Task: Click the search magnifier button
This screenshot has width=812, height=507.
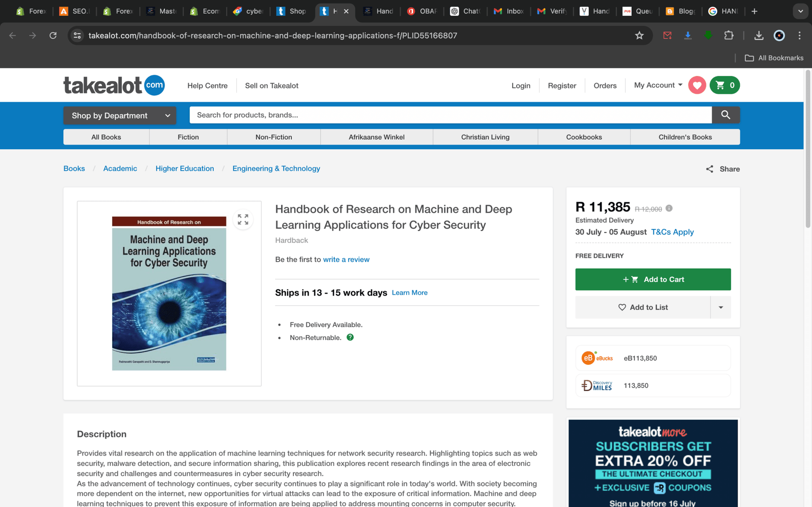Action: point(726,115)
